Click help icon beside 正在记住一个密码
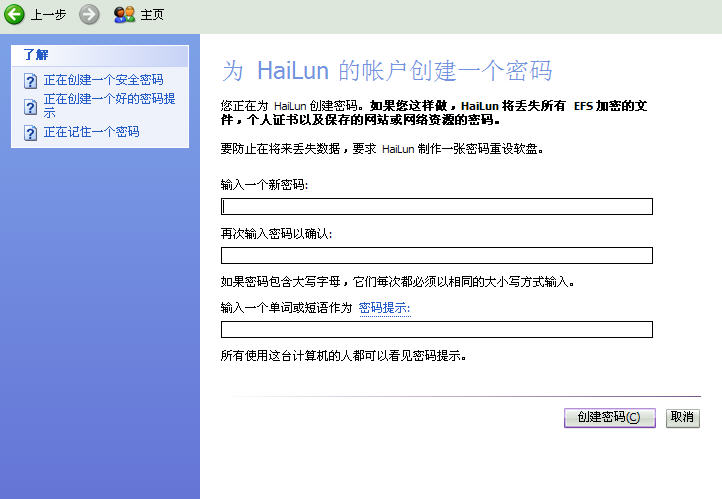The width and height of the screenshot is (722, 499). coord(30,132)
